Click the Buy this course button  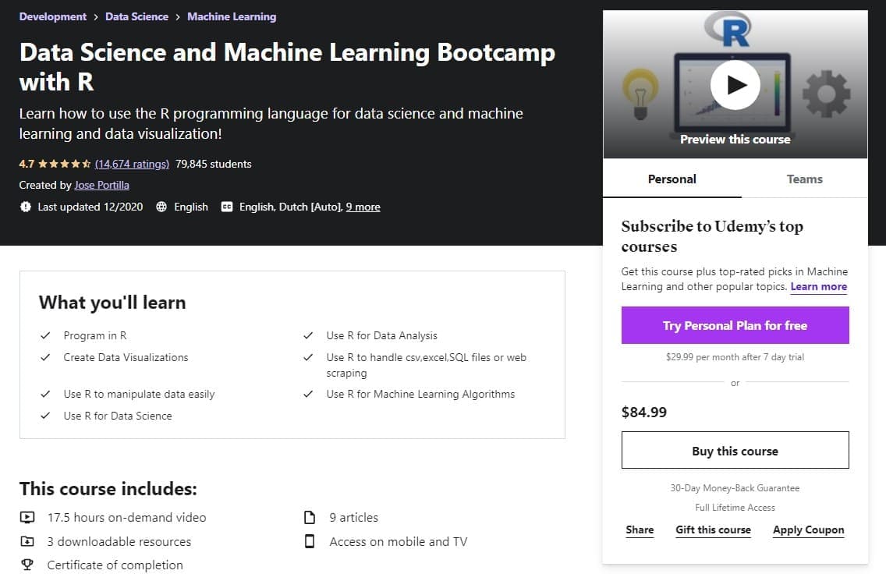tap(735, 450)
